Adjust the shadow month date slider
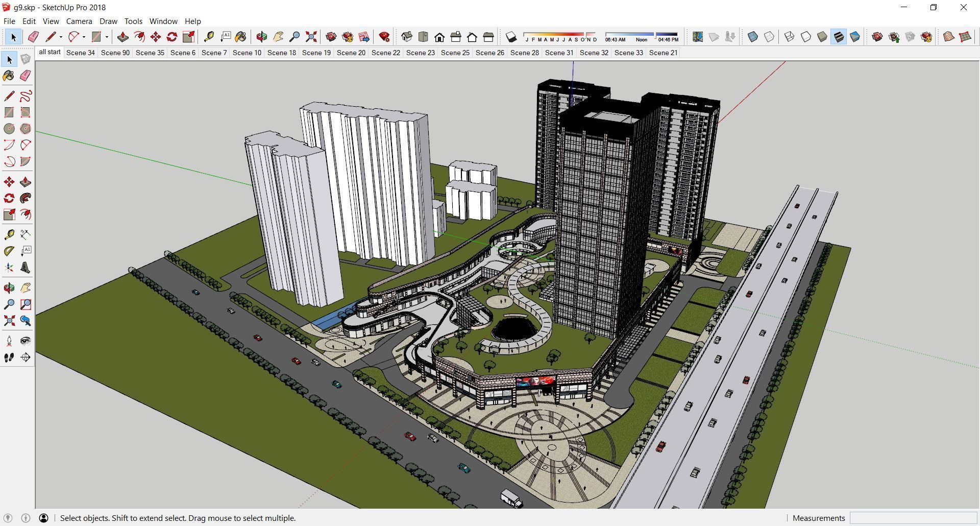 coord(560,37)
